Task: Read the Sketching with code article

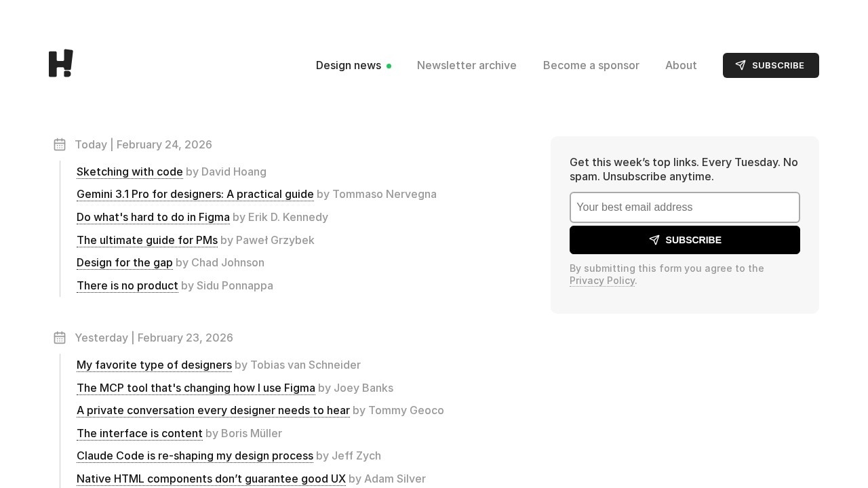Action: 130,171
